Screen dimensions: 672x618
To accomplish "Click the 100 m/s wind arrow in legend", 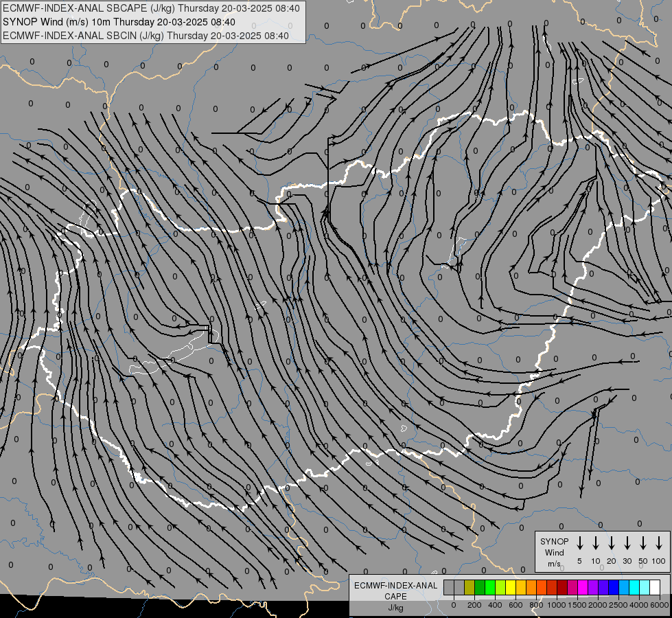I will (659, 543).
